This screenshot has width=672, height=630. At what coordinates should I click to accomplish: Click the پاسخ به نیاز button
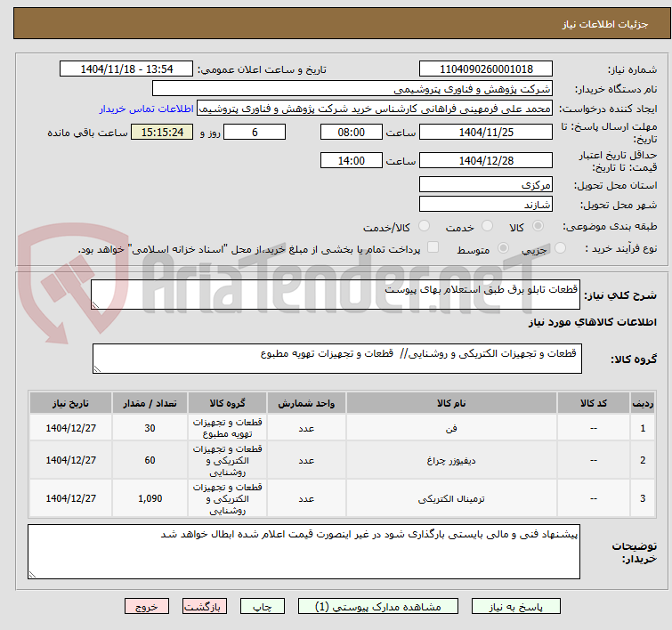click(x=516, y=607)
